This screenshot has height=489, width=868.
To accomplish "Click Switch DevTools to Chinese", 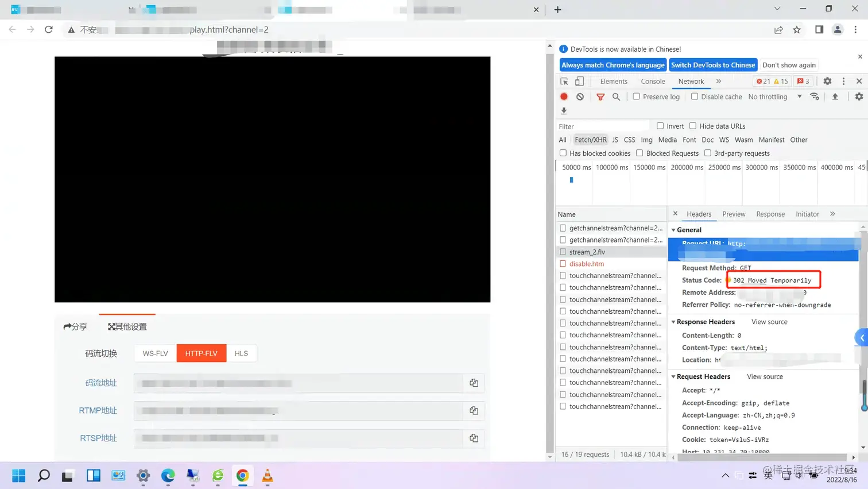I will 713,65.
